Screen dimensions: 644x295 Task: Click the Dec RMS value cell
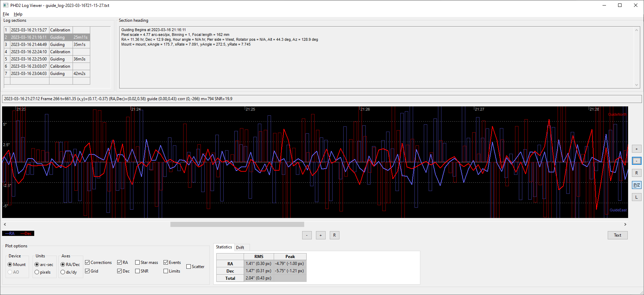[259, 271]
